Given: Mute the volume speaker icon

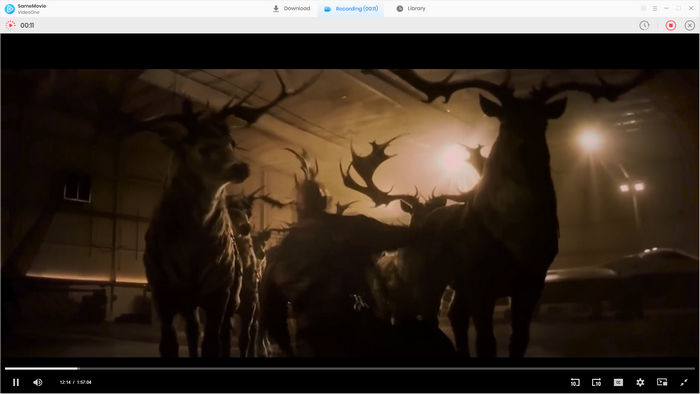Looking at the screenshot, I should (38, 382).
